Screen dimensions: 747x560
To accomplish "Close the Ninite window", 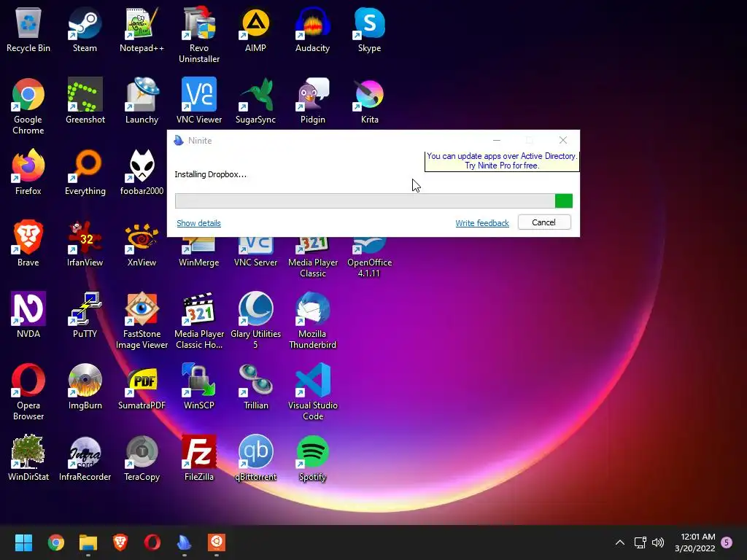I will pyautogui.click(x=563, y=140).
